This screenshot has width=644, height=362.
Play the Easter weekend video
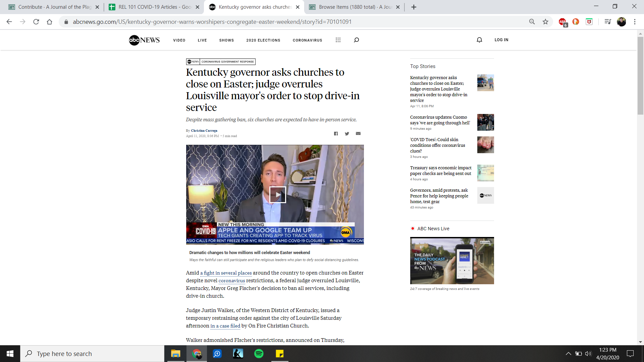point(277,194)
